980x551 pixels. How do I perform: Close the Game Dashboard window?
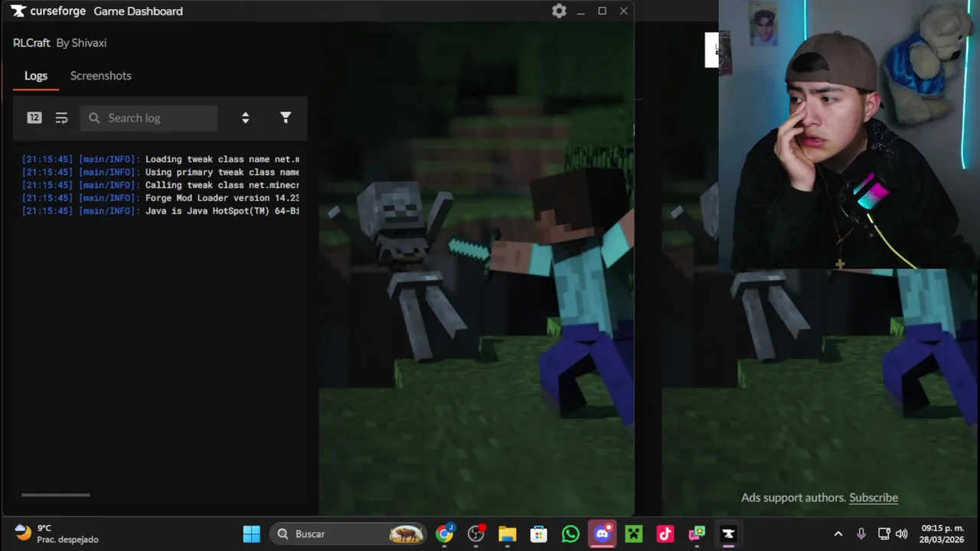624,11
